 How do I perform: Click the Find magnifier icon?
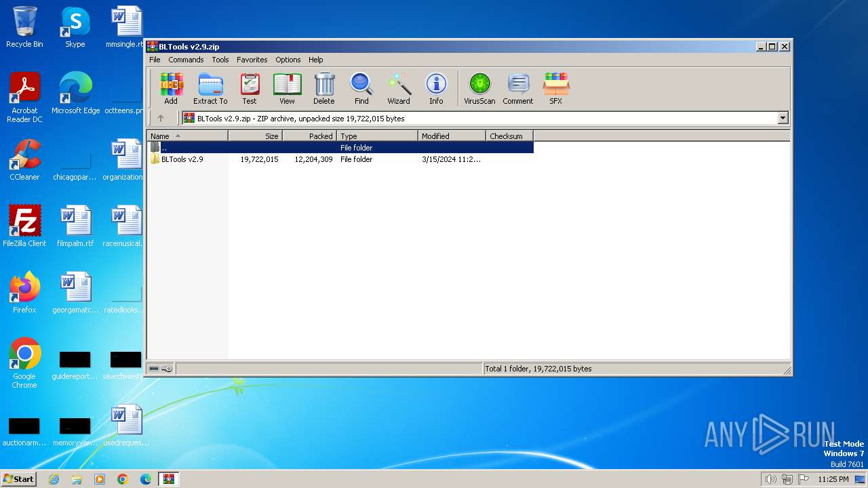361,89
